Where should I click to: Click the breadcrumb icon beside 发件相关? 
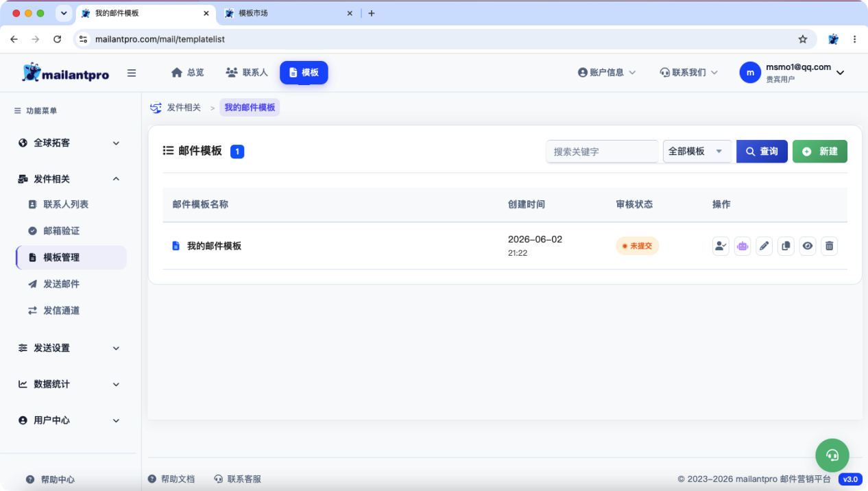click(x=156, y=108)
